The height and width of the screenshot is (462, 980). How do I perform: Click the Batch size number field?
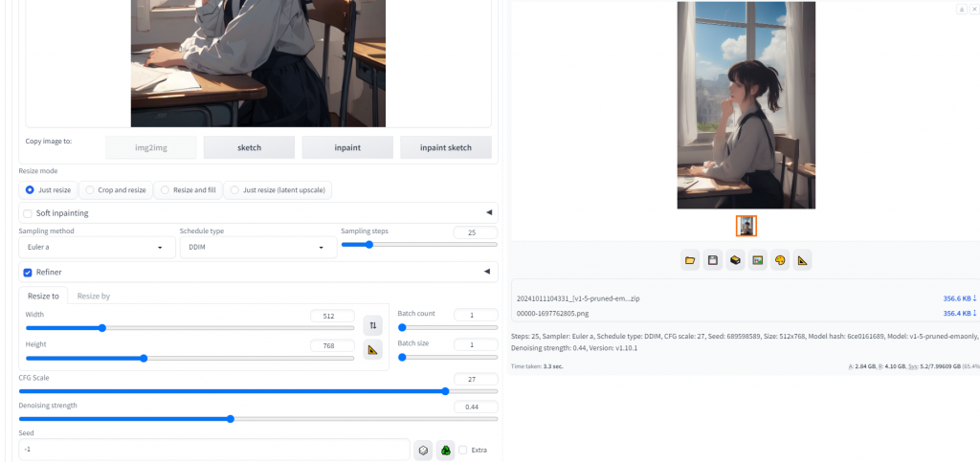(476, 344)
